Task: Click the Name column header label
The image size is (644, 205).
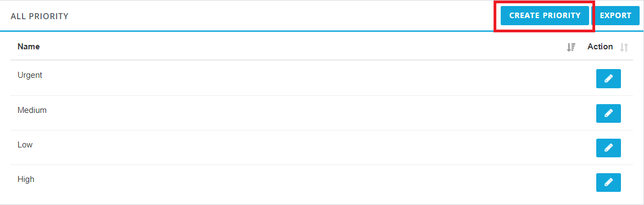Action: (x=29, y=47)
